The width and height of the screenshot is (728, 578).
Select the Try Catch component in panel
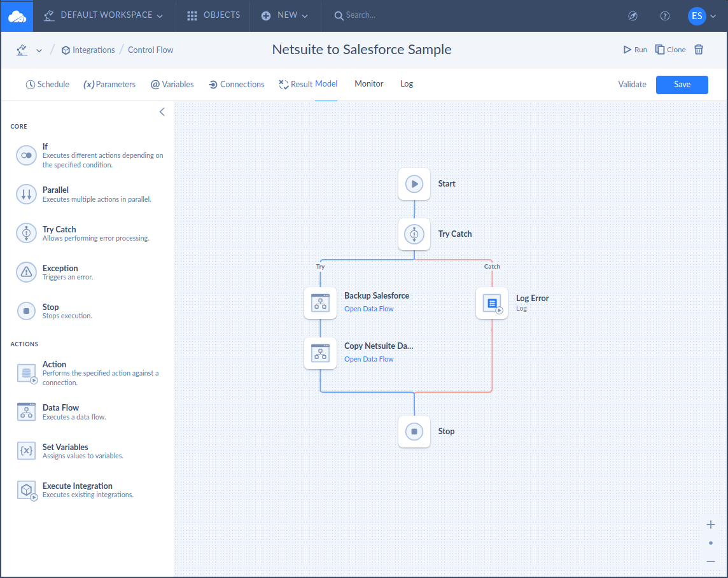tap(88, 234)
